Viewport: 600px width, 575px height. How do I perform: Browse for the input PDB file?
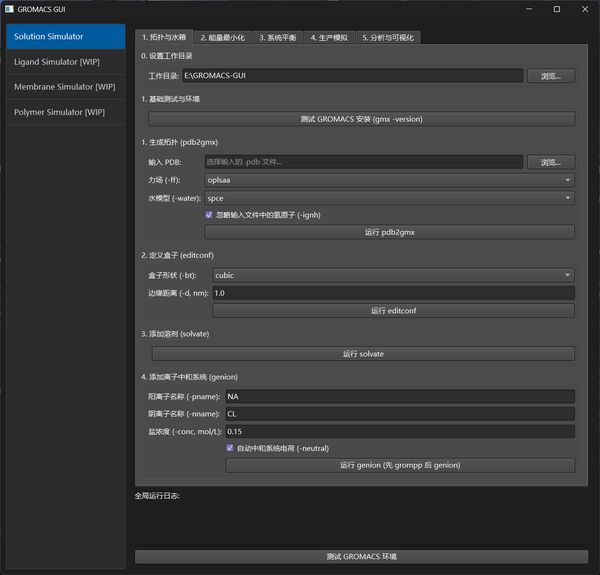click(x=551, y=162)
